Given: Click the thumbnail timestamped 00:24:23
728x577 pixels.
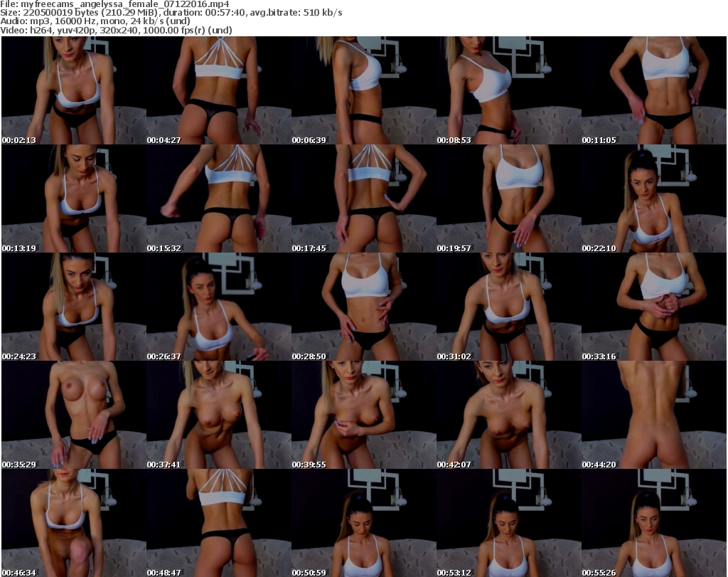Looking at the screenshot, I should pos(74,307).
